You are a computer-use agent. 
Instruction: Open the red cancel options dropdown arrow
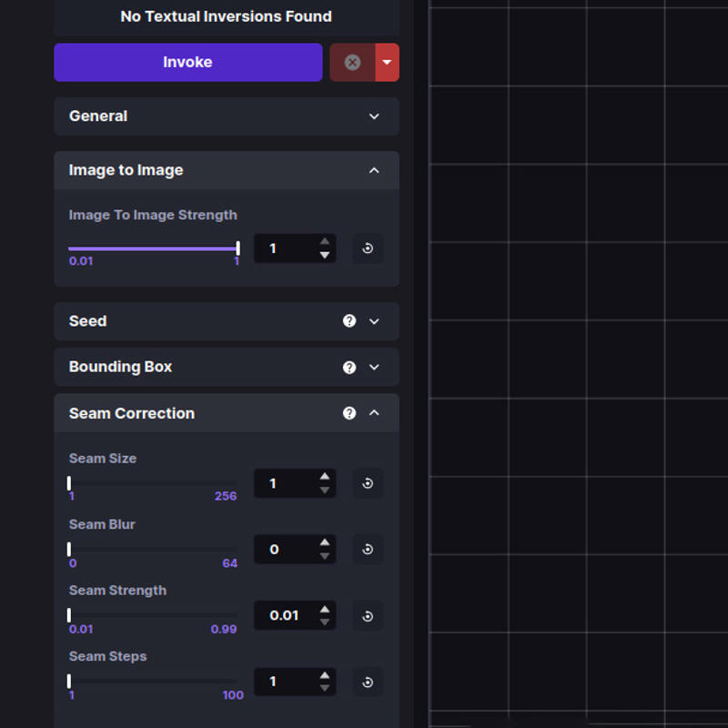click(x=388, y=62)
